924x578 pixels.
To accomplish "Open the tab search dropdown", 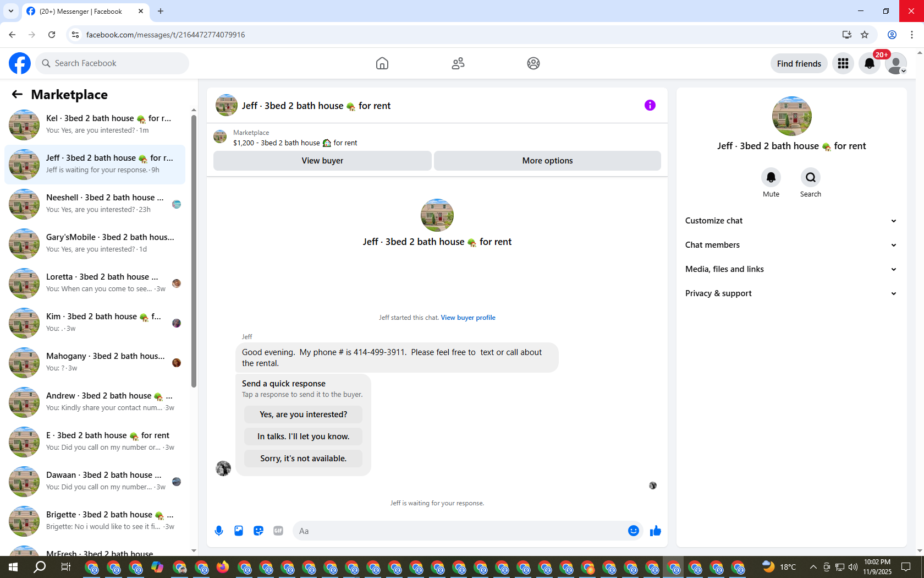I will 11,11.
